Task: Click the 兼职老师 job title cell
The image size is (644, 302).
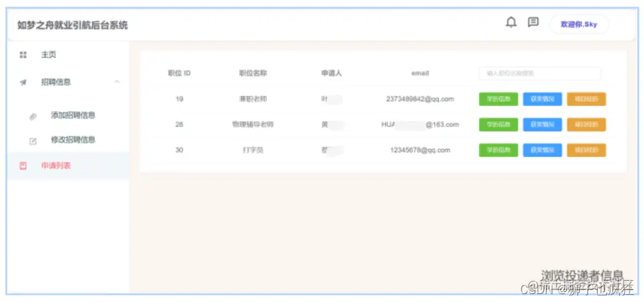Action: pyautogui.click(x=253, y=99)
